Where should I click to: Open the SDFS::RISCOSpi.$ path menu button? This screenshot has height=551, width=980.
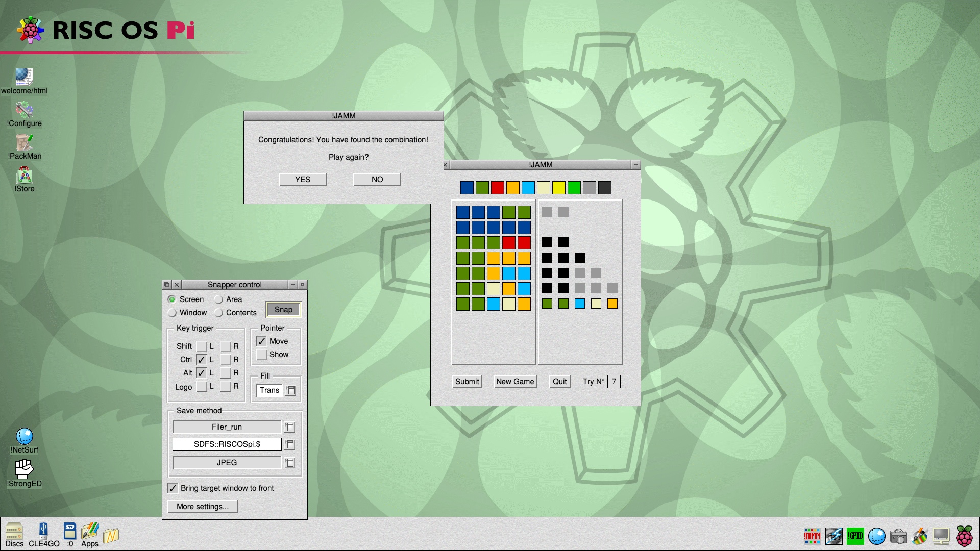click(290, 444)
